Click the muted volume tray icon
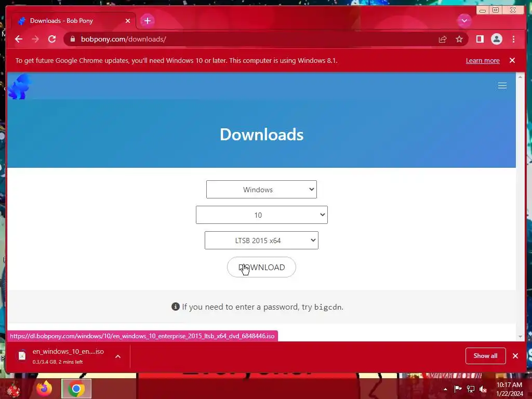 point(483,389)
